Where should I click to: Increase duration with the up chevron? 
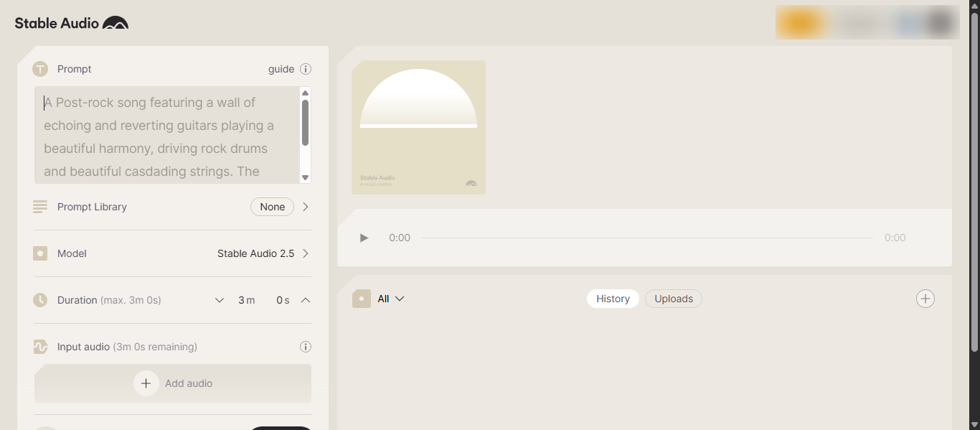point(306,300)
